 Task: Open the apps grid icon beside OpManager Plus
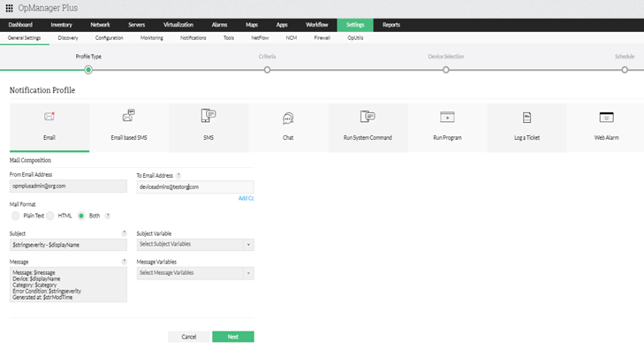tap(9, 8)
